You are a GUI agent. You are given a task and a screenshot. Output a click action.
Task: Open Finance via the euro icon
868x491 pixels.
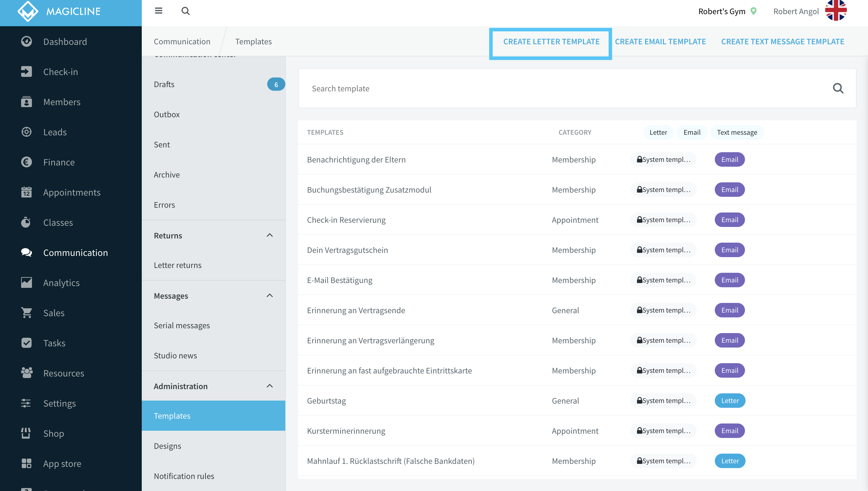[26, 162]
